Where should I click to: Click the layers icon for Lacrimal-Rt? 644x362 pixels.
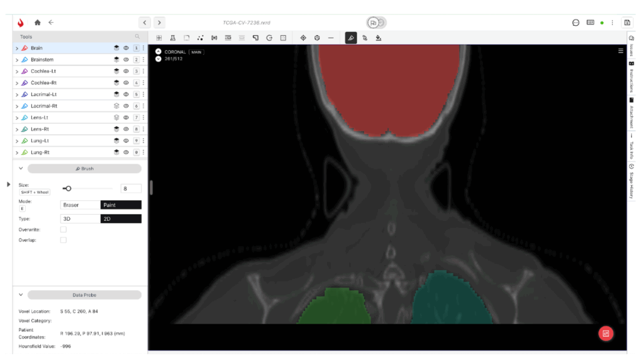click(116, 106)
